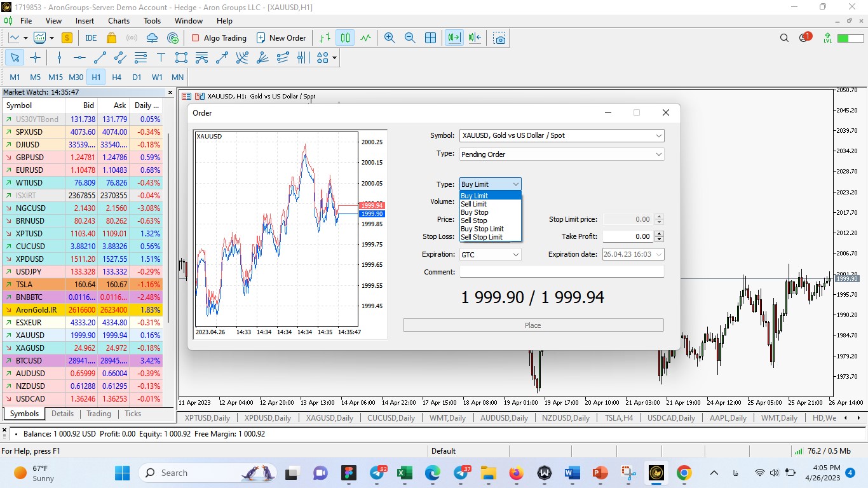Click the Zoom Out magnifier icon

[410, 38]
